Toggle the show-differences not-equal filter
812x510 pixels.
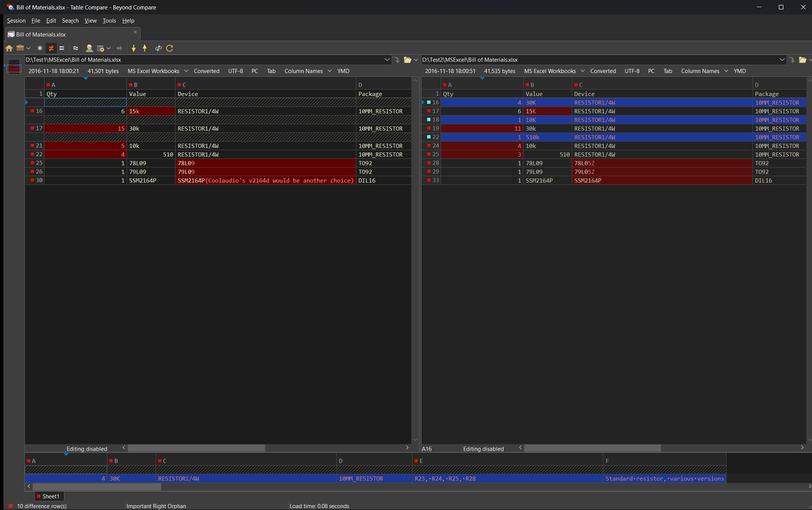(x=51, y=48)
